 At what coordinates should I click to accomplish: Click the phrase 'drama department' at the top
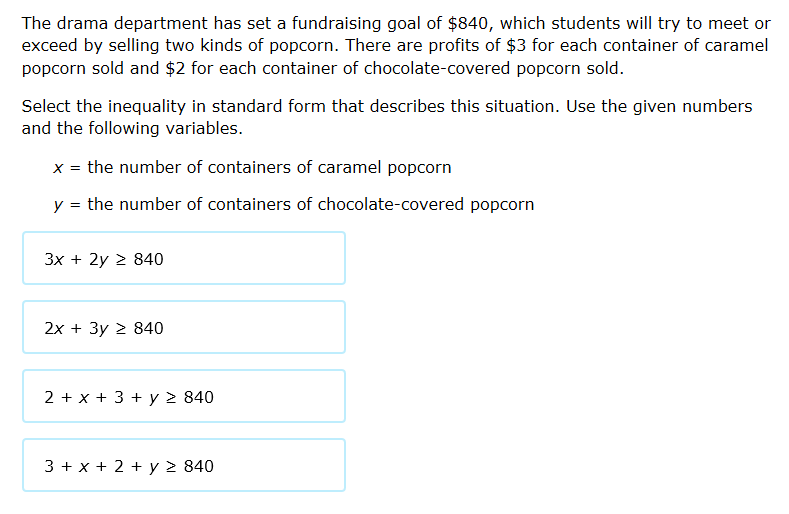tap(131, 23)
